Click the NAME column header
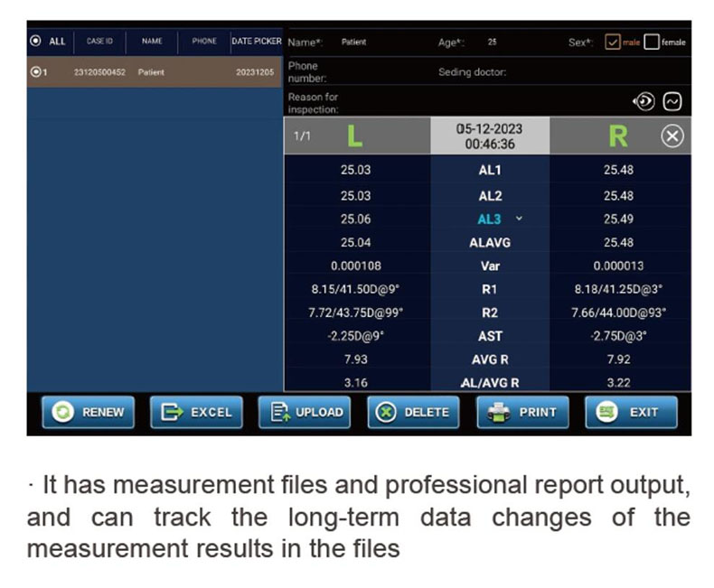This screenshot has width=714, height=588. (151, 42)
